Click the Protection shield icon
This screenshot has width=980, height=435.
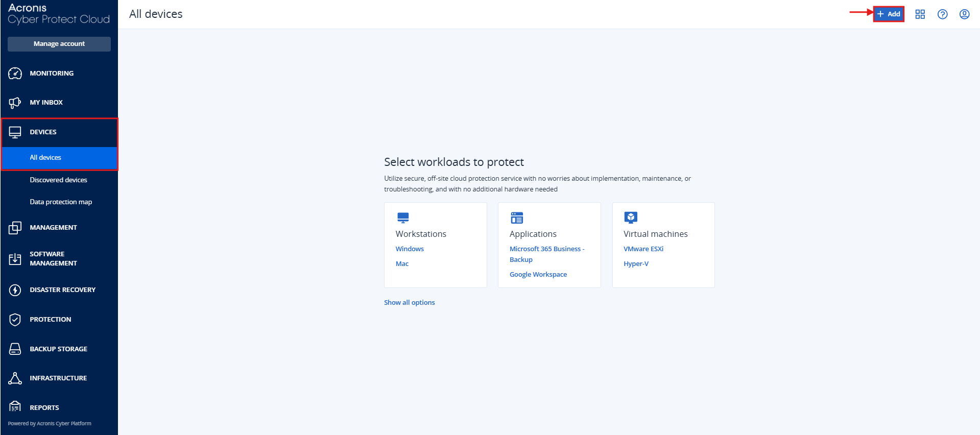[15, 320]
